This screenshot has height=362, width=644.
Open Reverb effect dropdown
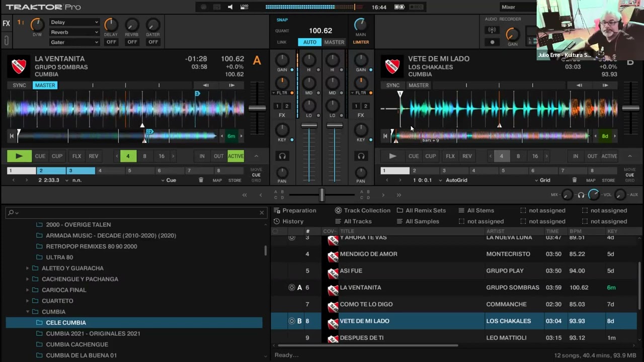74,32
